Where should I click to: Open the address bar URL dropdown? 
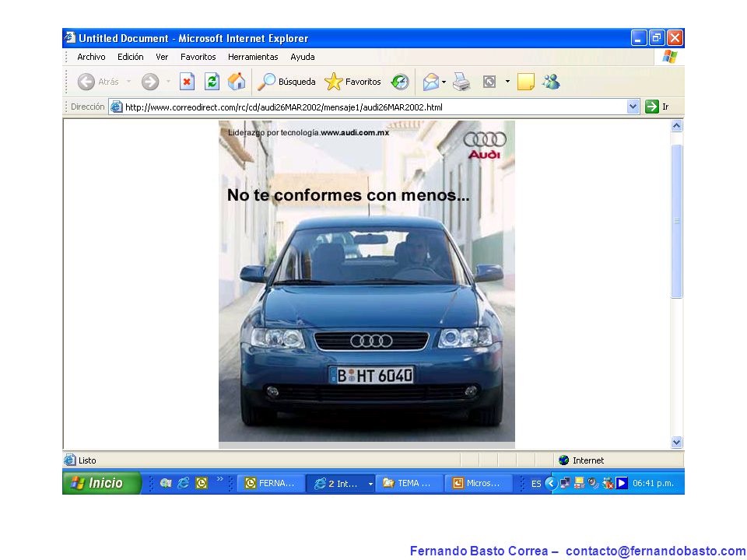pyautogui.click(x=633, y=107)
